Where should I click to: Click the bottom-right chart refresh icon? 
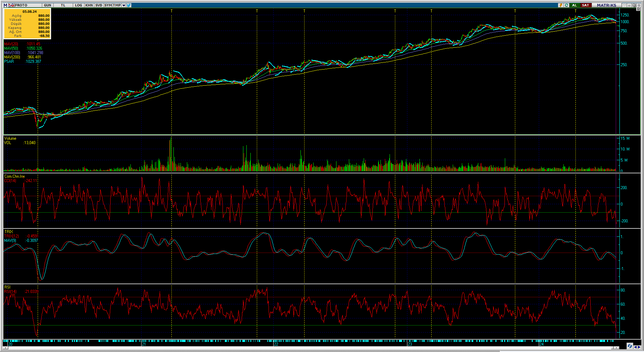coord(630,346)
